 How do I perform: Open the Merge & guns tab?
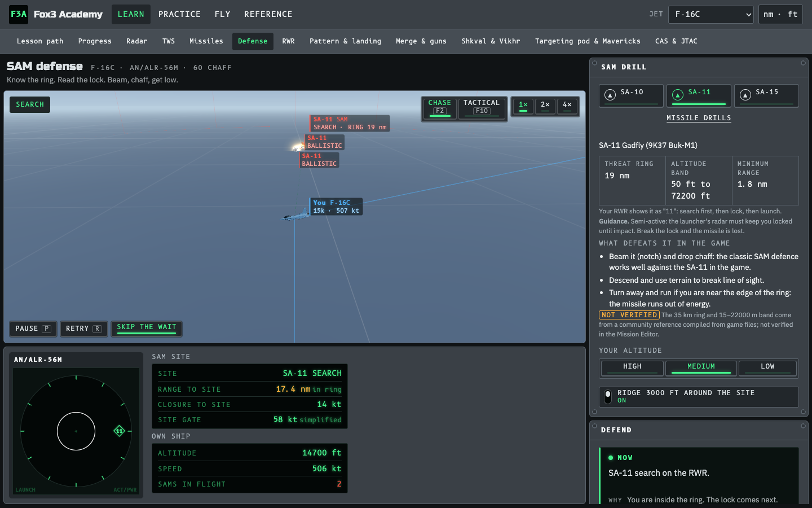click(x=421, y=41)
